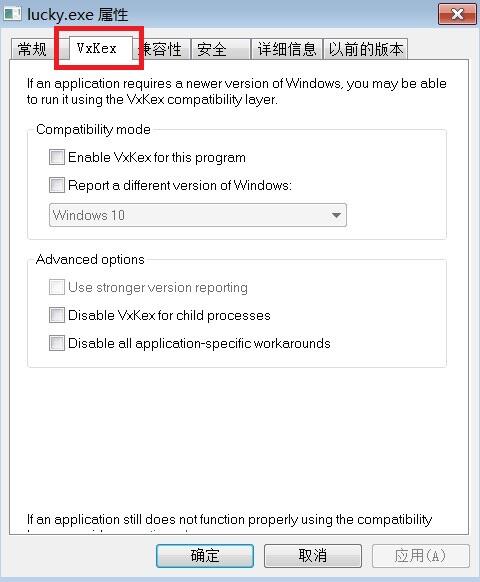480x582 pixels.
Task: Open the Windows 10 version dropdown
Action: pos(197,215)
